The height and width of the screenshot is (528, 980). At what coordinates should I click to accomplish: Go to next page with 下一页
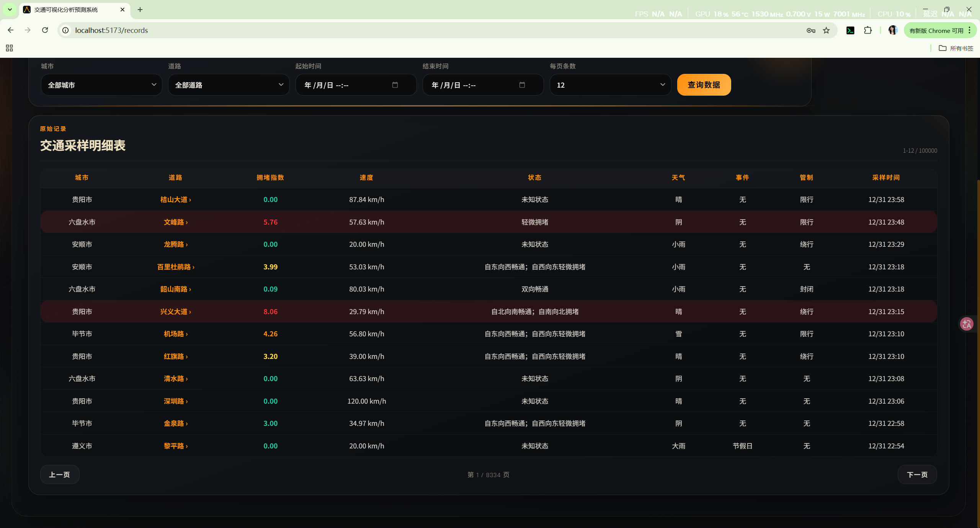[917, 475]
